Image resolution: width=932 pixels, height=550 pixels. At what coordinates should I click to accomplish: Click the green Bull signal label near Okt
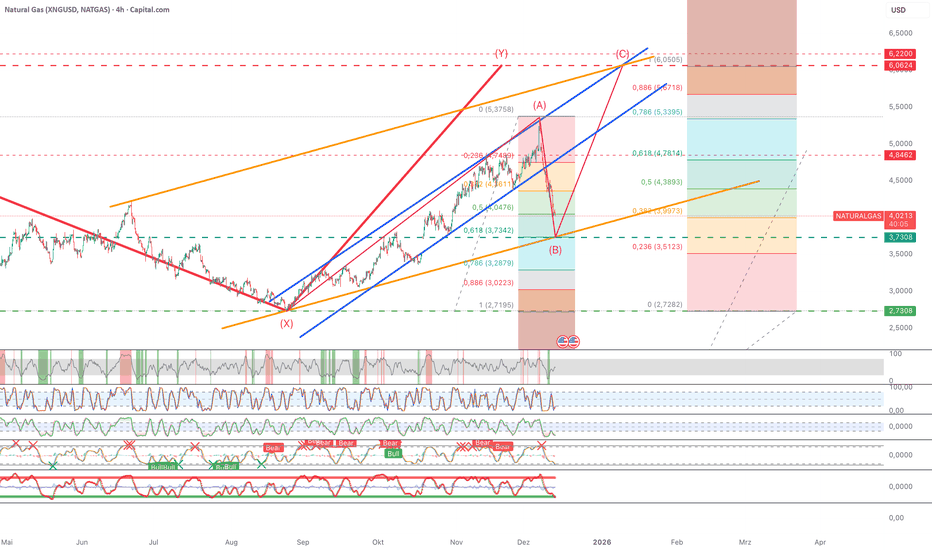(x=393, y=454)
